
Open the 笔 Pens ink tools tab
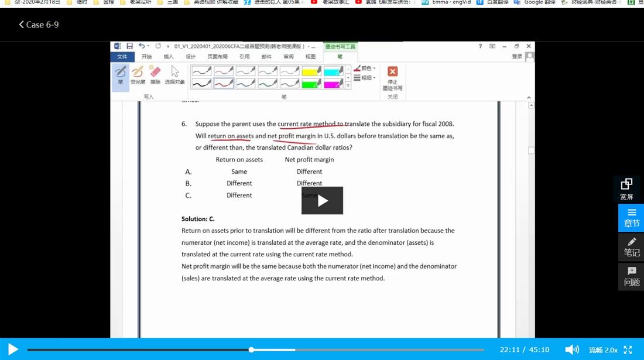(x=340, y=57)
